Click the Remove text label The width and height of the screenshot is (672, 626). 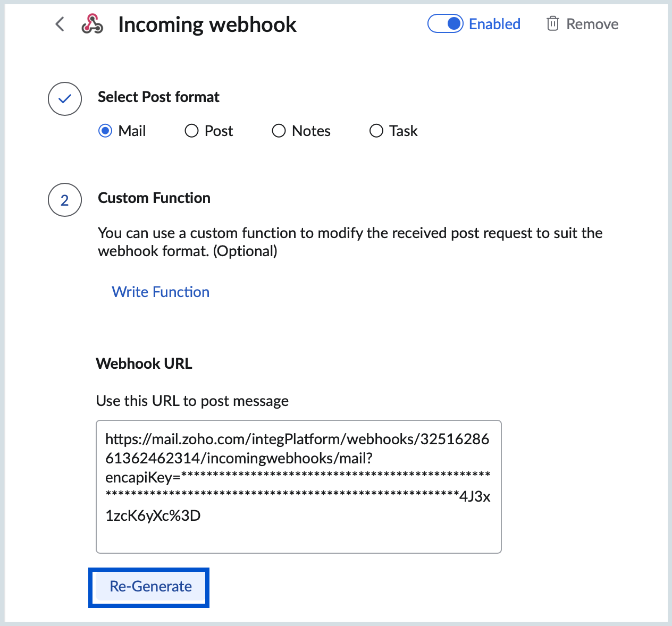click(x=592, y=24)
